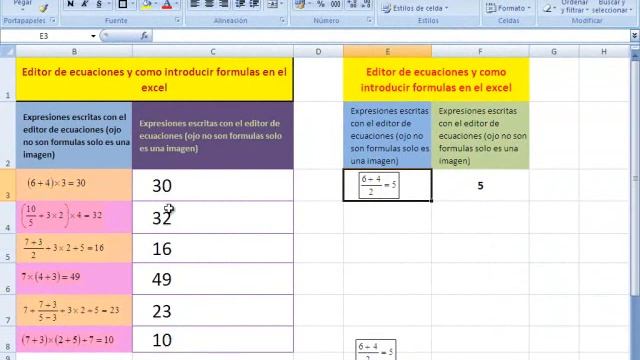Open the Portapapeles dialog launcher

53,20
